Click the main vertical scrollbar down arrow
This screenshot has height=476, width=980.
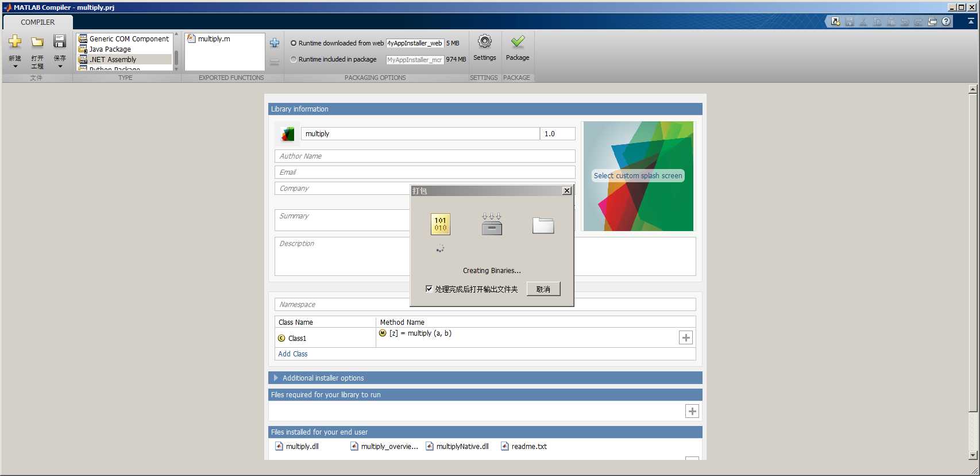973,455
